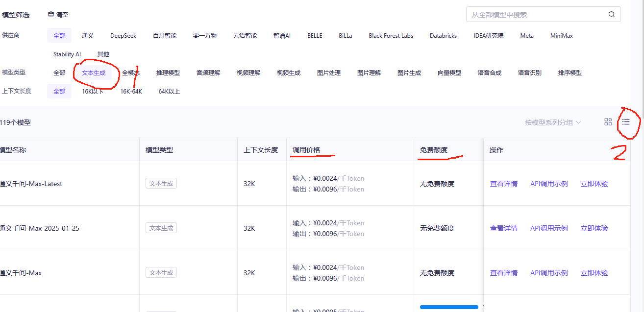Select 16K-64K context length
644x312 pixels.
pyautogui.click(x=131, y=92)
